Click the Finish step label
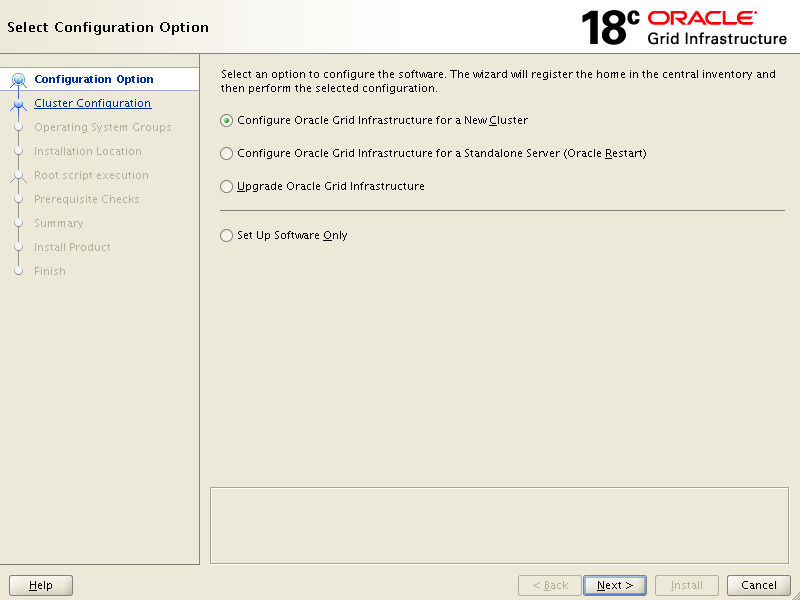800x600 pixels. click(50, 271)
